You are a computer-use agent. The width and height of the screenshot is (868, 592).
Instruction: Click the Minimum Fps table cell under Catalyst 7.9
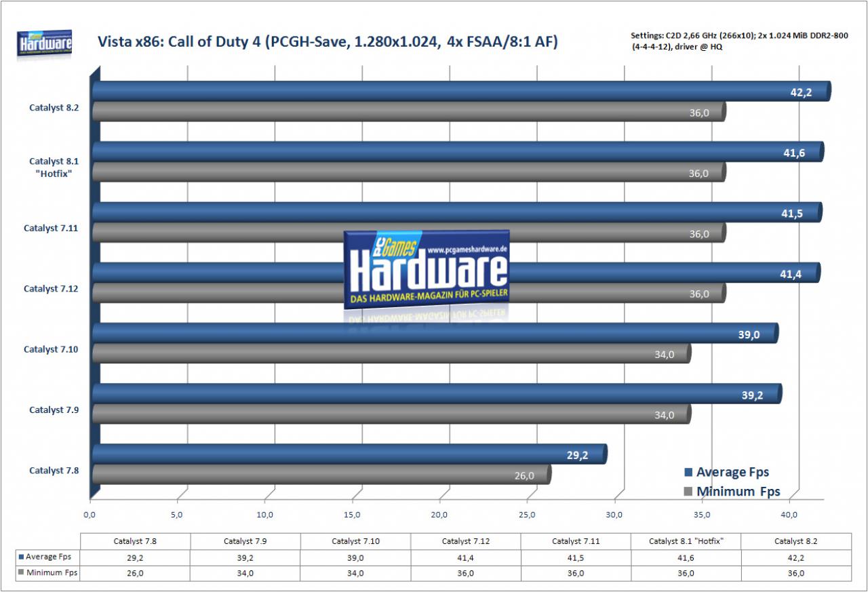pyautogui.click(x=245, y=573)
